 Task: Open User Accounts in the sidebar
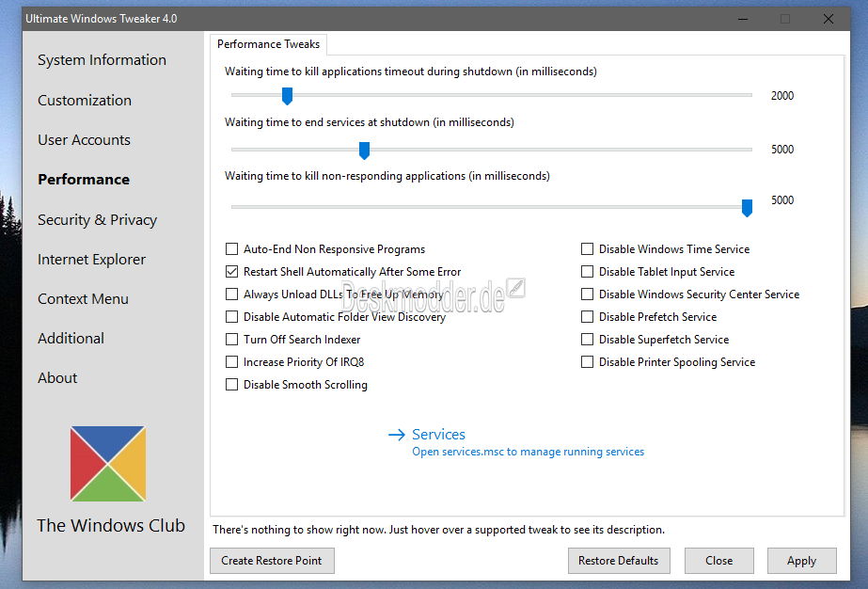pos(84,139)
